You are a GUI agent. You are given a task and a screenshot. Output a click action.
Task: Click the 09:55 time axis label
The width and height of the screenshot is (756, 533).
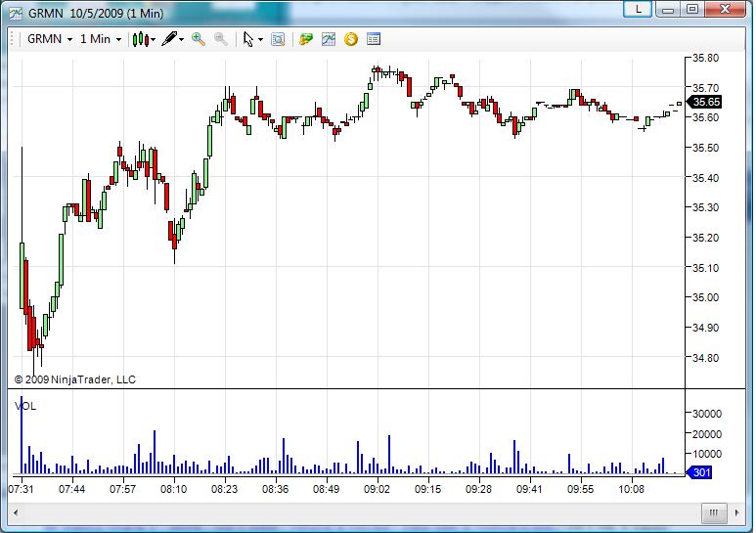click(581, 489)
